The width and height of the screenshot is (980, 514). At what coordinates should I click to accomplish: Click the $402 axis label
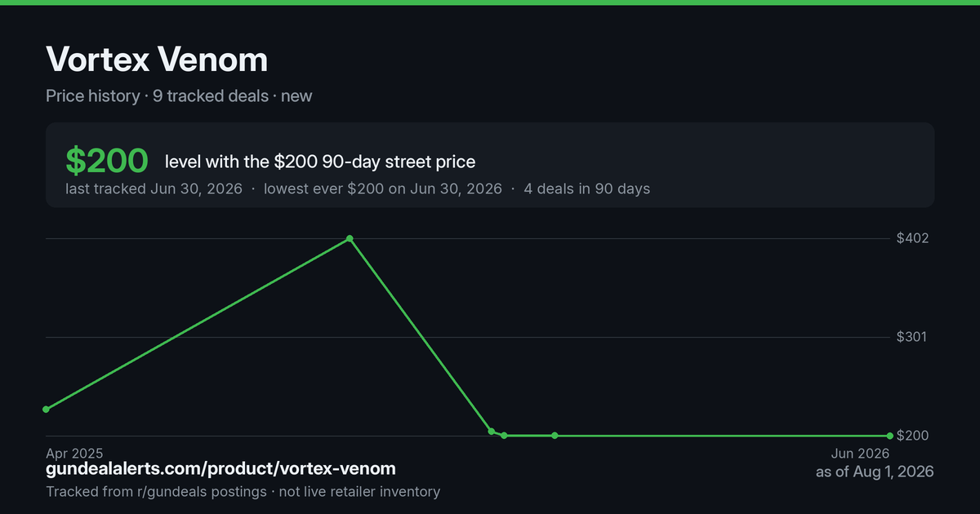(x=912, y=238)
